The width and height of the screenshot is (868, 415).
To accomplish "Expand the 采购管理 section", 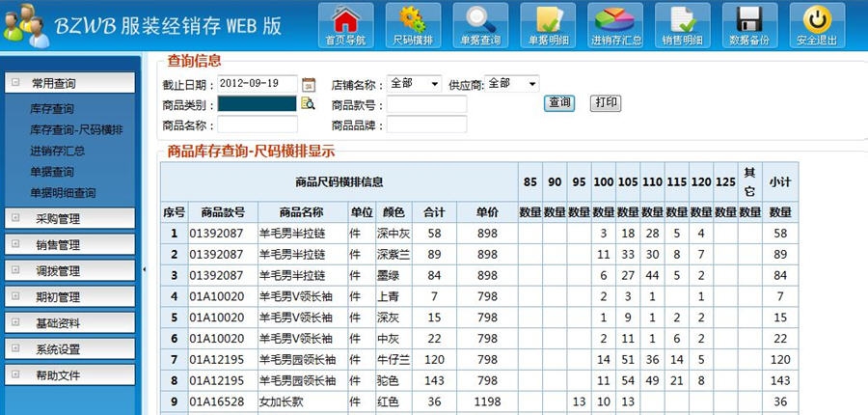I will click(x=69, y=218).
